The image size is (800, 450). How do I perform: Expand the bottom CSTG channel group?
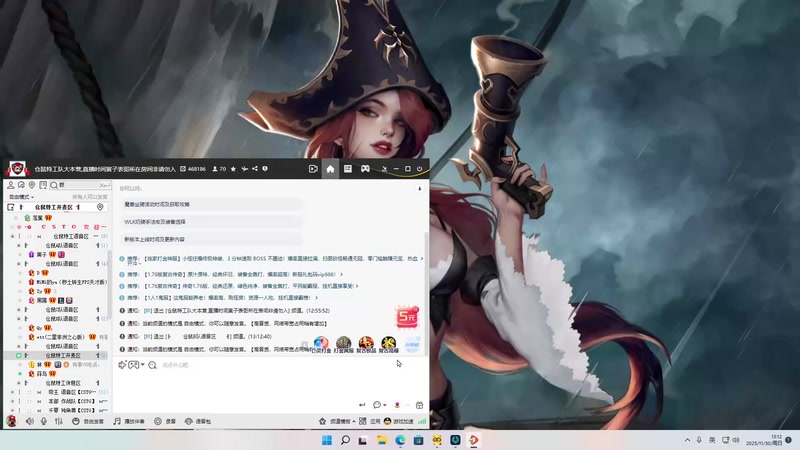12,410
